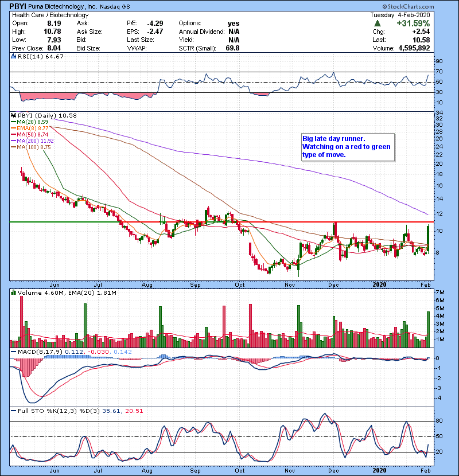Viewport: 459px width, 476px height.
Task: Click the Health Care / Biotechnology sector label
Action: tap(50, 15)
